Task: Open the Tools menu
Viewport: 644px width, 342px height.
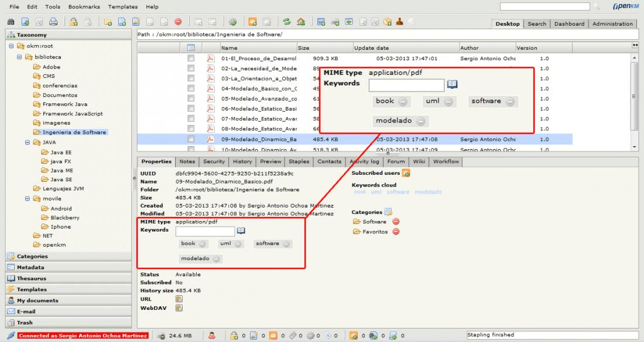Action: coord(53,6)
